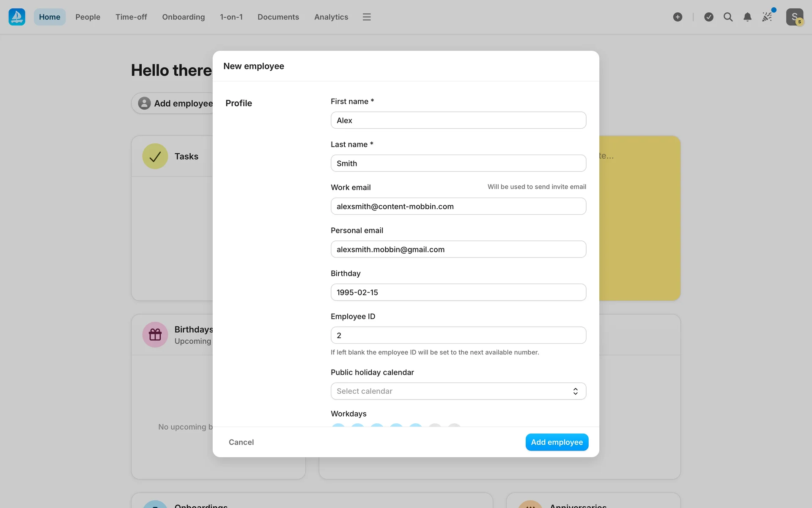
Task: Focus the Birthday date field
Action: [458, 292]
